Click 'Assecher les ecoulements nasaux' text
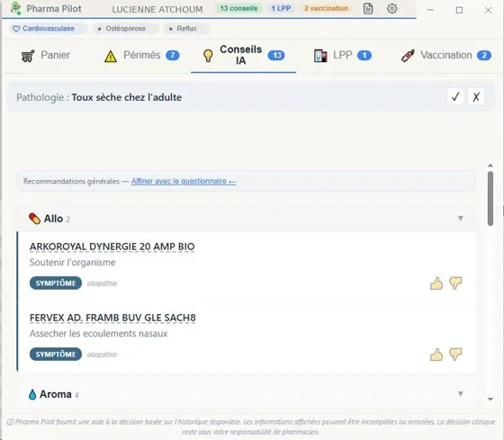This screenshot has width=504, height=440. [x=98, y=334]
